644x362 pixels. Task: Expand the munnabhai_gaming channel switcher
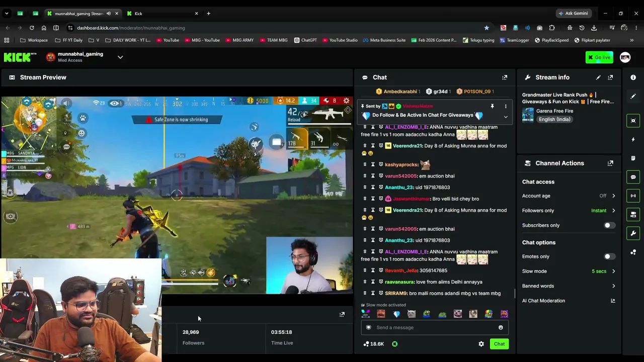[120, 57]
